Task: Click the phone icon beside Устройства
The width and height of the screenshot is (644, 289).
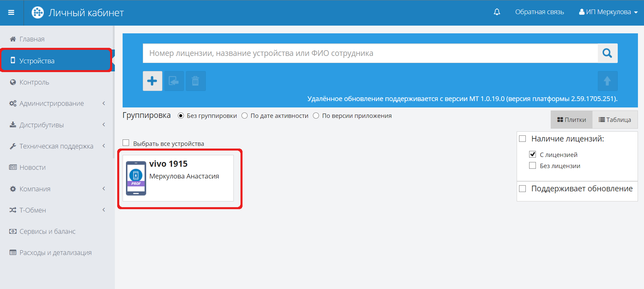Action: [13, 60]
